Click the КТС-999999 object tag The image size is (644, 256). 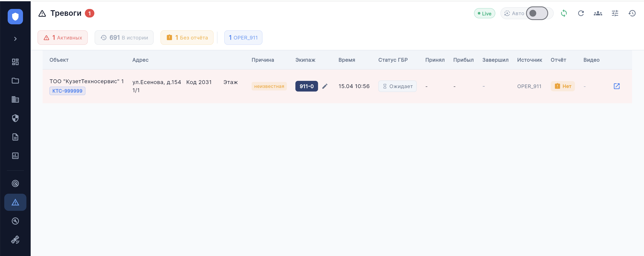(67, 91)
